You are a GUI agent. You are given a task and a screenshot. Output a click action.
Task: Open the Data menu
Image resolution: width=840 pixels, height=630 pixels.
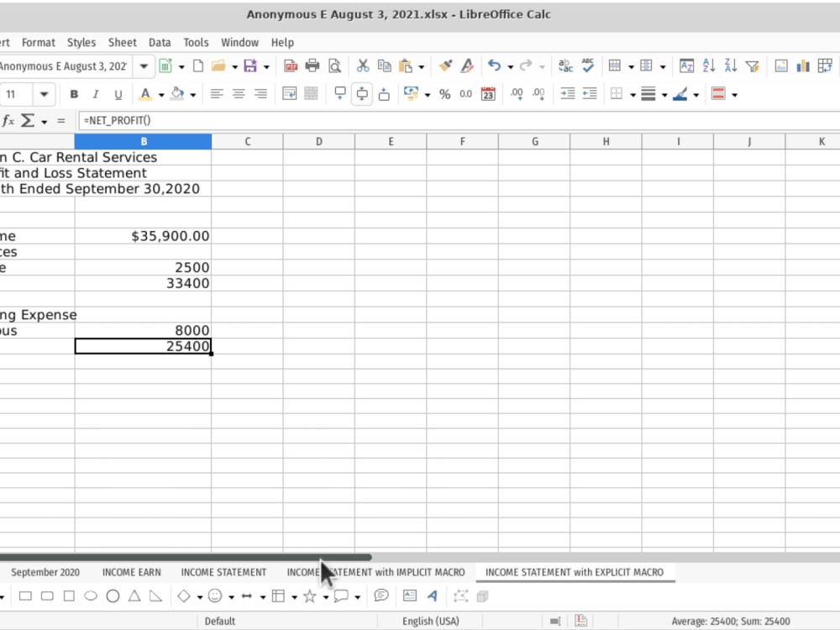coord(160,42)
